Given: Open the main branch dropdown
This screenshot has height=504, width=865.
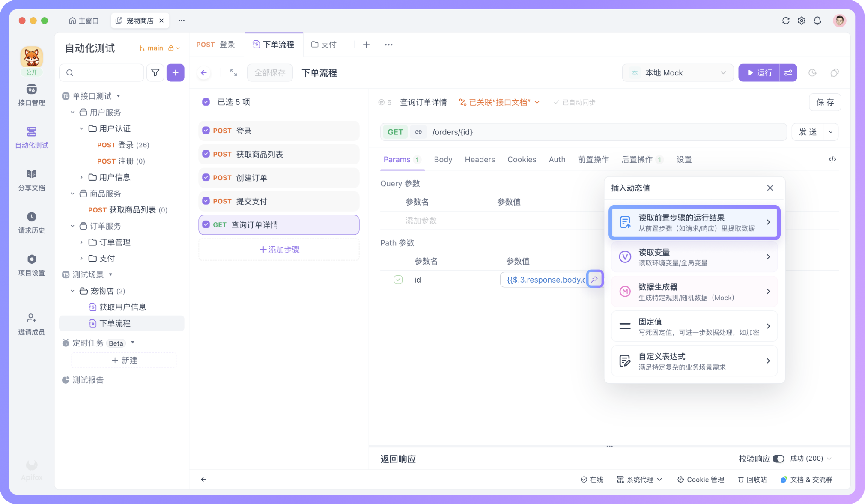Looking at the screenshot, I should pos(158,48).
